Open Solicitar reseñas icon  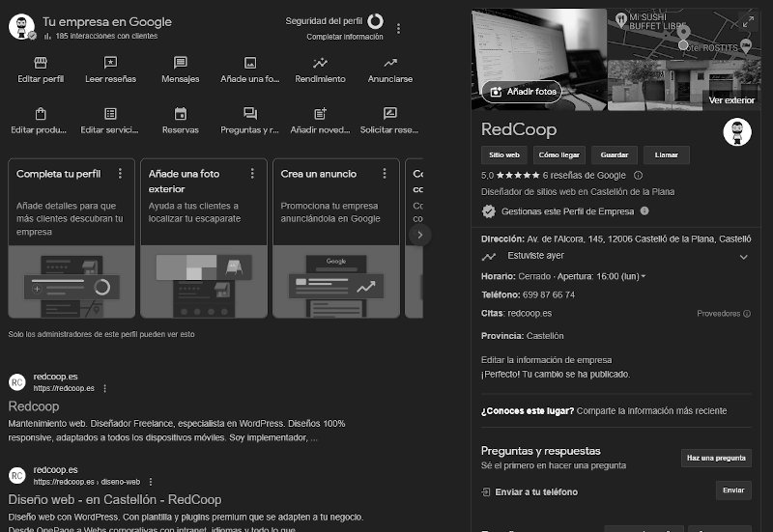pos(389,113)
